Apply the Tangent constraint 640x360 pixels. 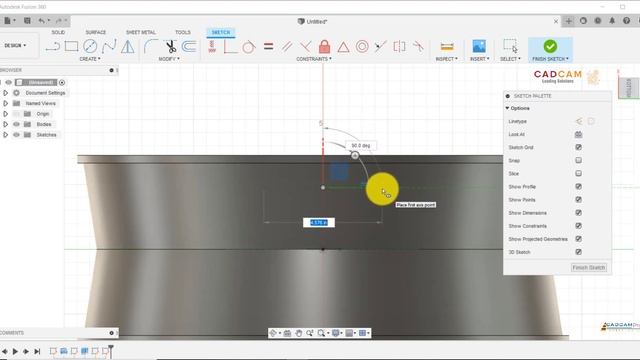point(249,47)
